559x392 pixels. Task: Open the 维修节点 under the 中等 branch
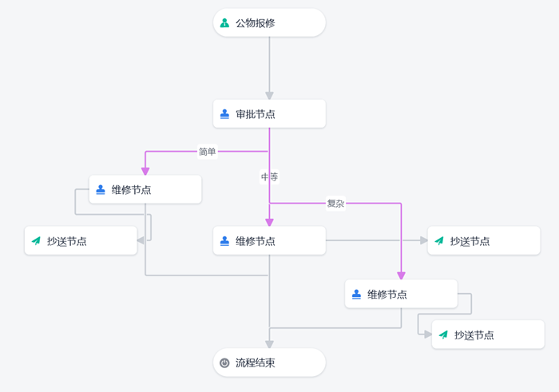point(269,241)
